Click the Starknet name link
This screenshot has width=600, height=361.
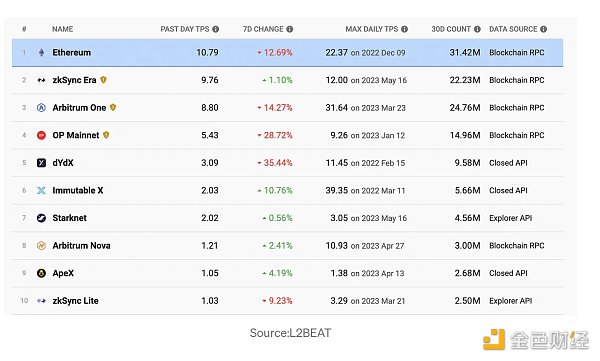tap(70, 218)
